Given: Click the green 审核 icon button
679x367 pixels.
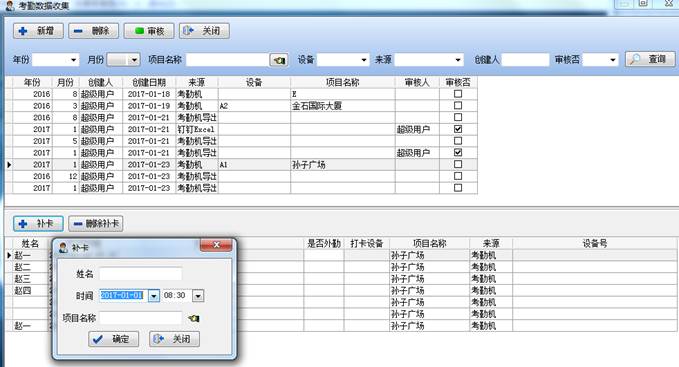Looking at the screenshot, I should pyautogui.click(x=149, y=31).
